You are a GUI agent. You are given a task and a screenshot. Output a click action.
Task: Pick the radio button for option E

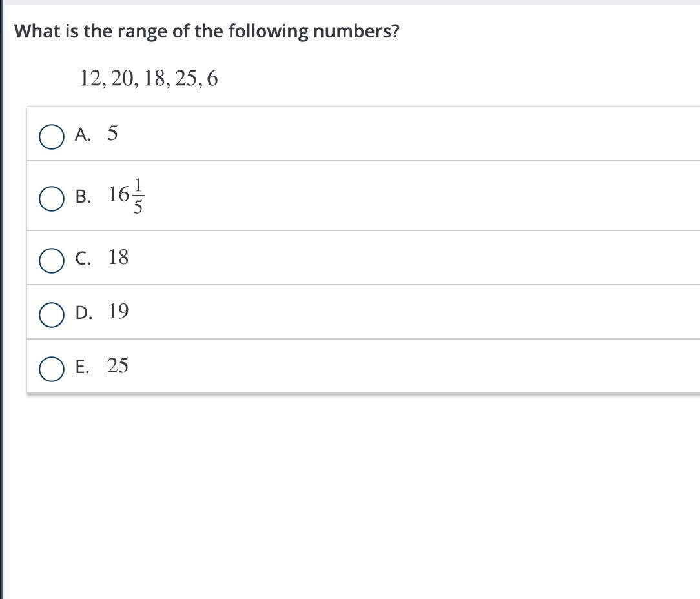[x=51, y=369]
